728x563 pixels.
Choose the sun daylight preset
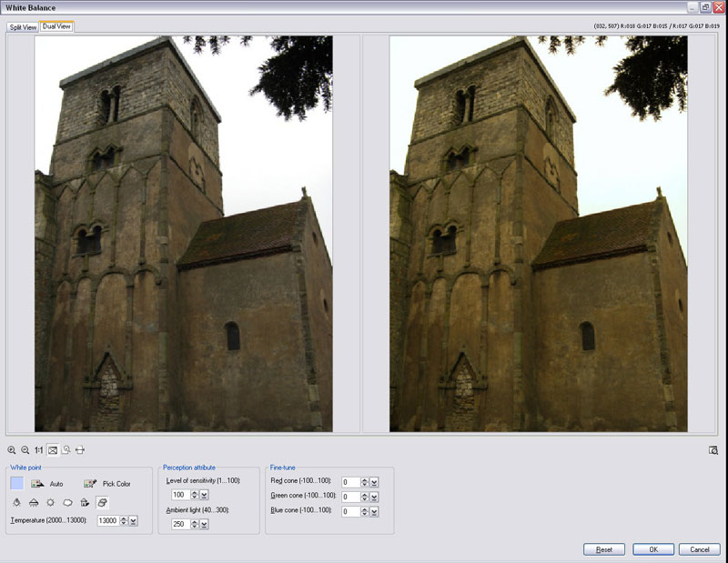(50, 502)
